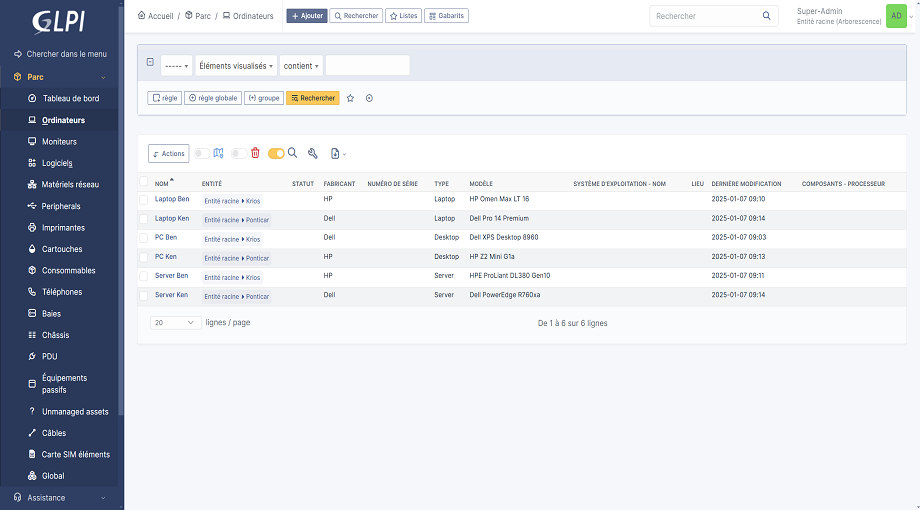Click the GLPI logo
920x510 pixels.
[x=59, y=22]
